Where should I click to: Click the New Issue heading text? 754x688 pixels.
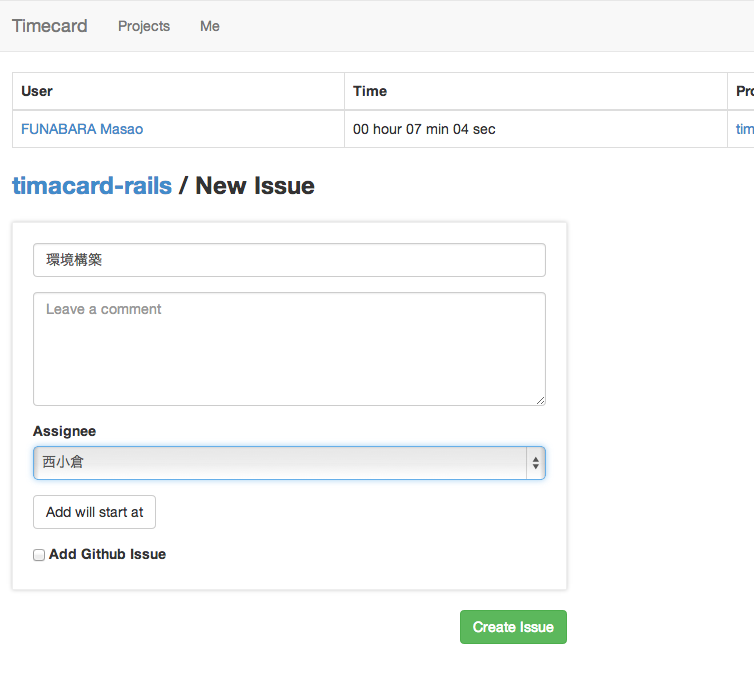[255, 185]
